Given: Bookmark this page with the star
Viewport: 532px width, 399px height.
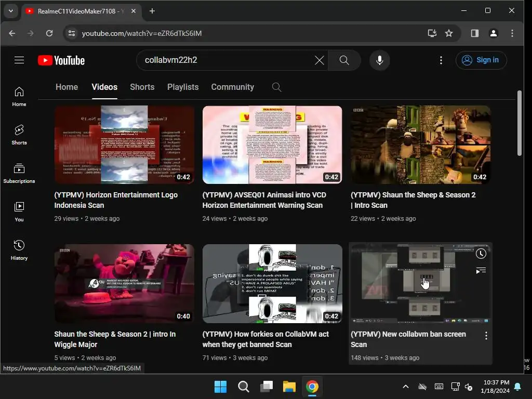Looking at the screenshot, I should pyautogui.click(x=449, y=33).
